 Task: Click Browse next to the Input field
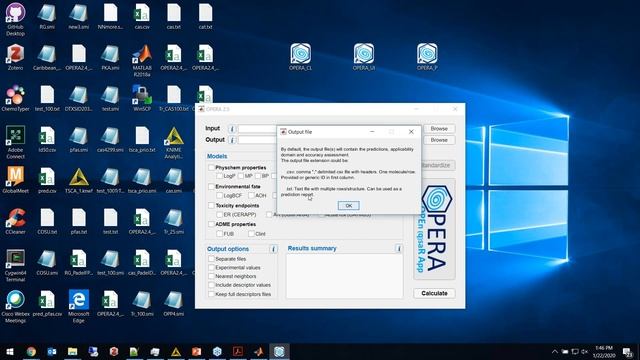point(439,129)
